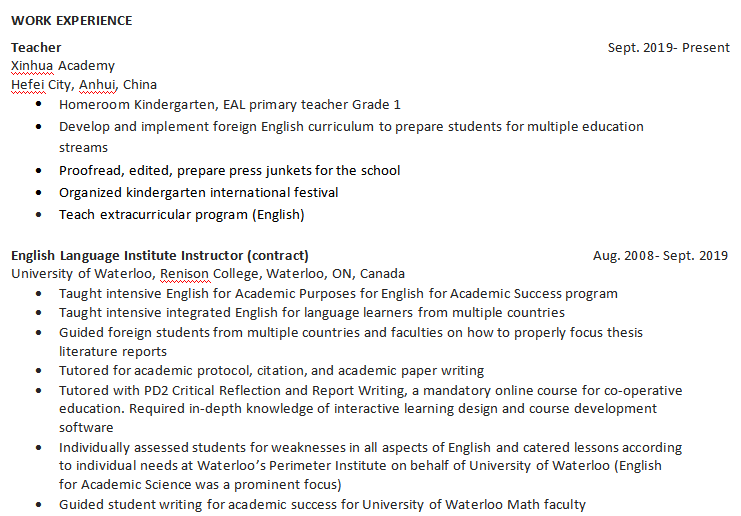Click the Develop and implement curriculum line
The height and width of the screenshot is (516, 741).
(x=350, y=127)
